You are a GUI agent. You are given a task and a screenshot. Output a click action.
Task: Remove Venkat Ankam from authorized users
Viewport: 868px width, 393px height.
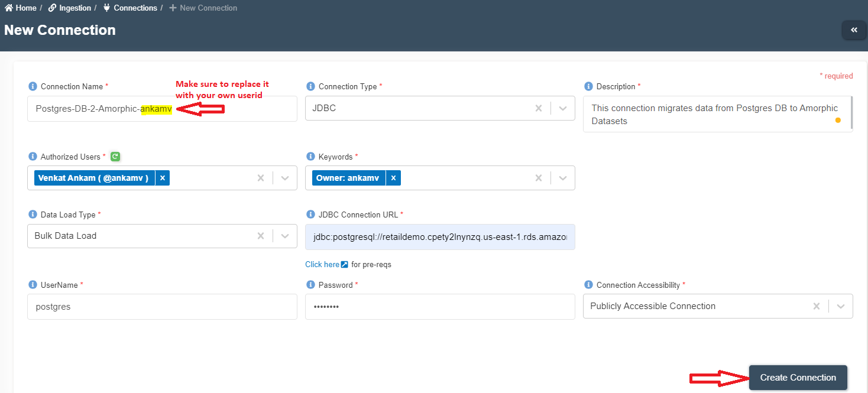click(x=163, y=178)
